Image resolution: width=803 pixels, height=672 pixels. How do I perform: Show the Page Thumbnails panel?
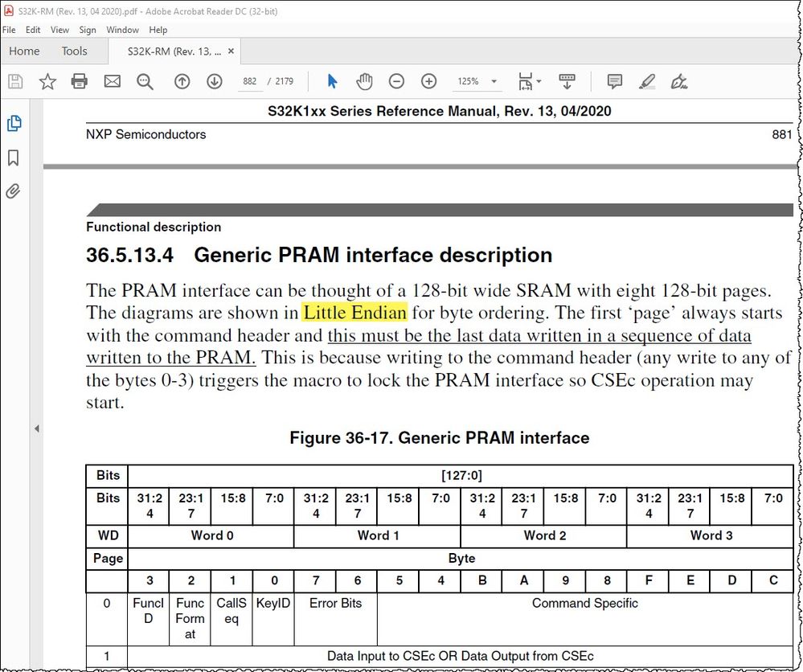[x=14, y=123]
